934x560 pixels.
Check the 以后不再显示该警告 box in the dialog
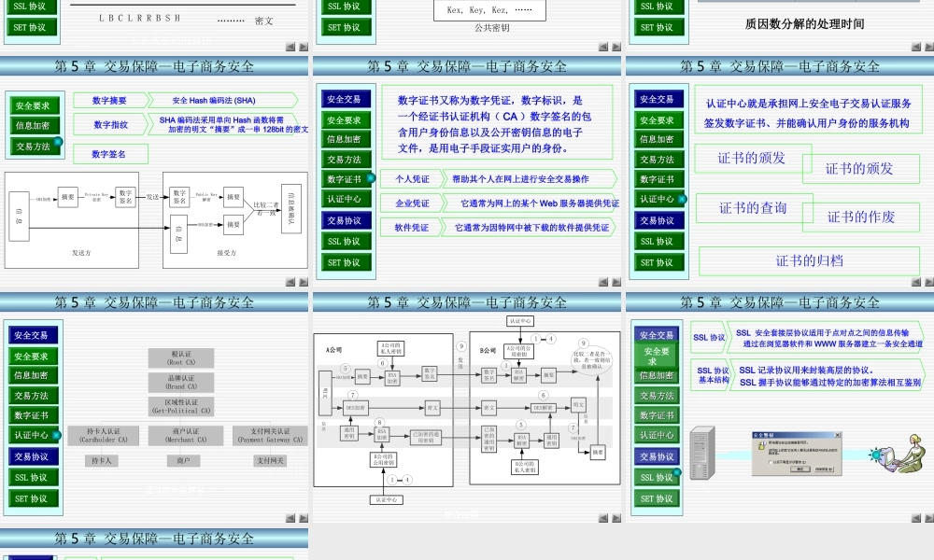point(771,462)
